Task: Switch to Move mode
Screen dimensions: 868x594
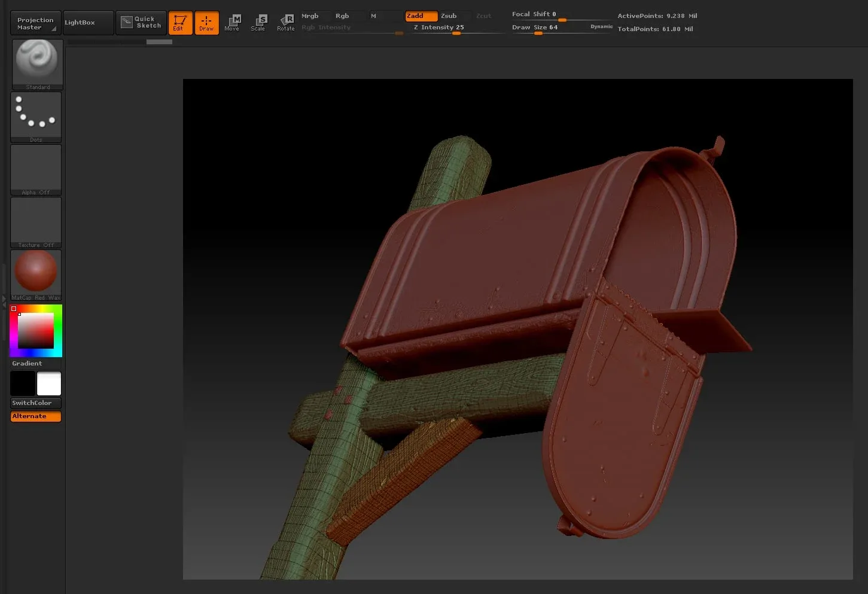Action: [232, 22]
